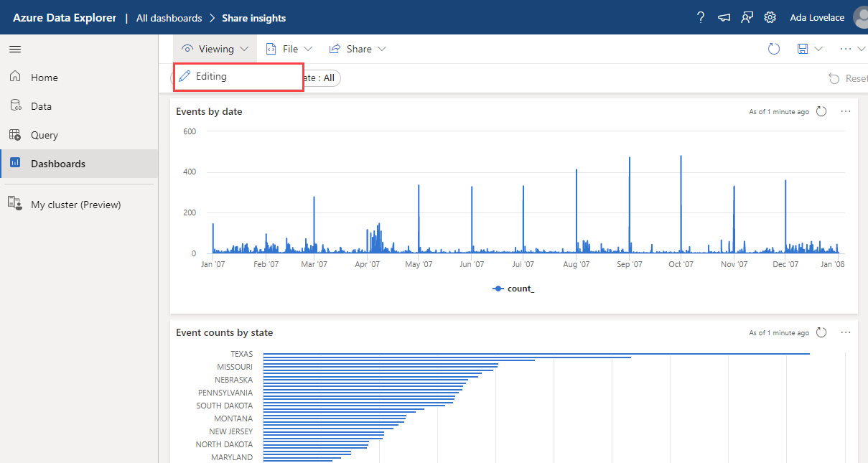Image resolution: width=868 pixels, height=463 pixels.
Task: Click the megaphone announcements icon
Action: pyautogui.click(x=724, y=17)
